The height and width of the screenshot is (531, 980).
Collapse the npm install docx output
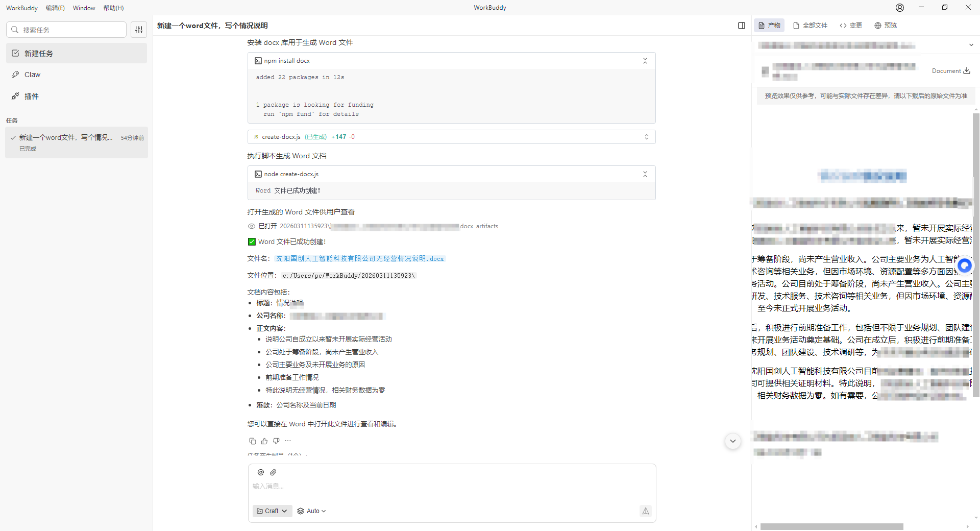tap(645, 61)
